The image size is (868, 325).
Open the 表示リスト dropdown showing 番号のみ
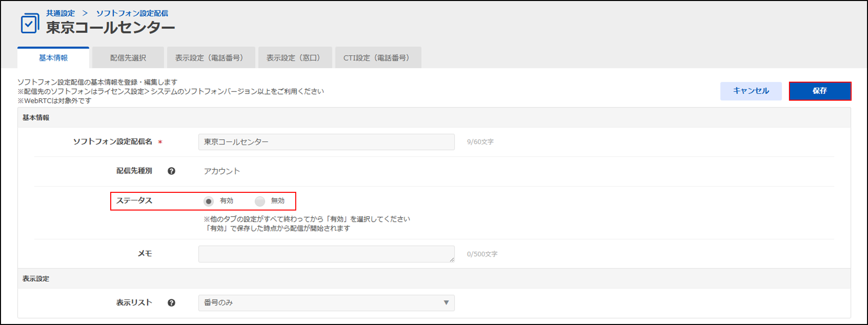(326, 303)
